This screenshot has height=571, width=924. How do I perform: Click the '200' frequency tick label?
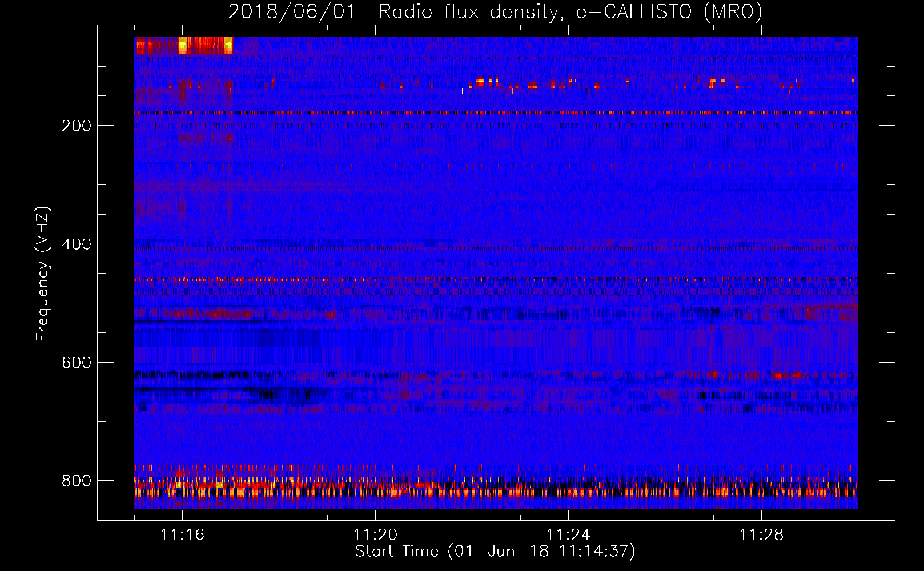pos(77,126)
